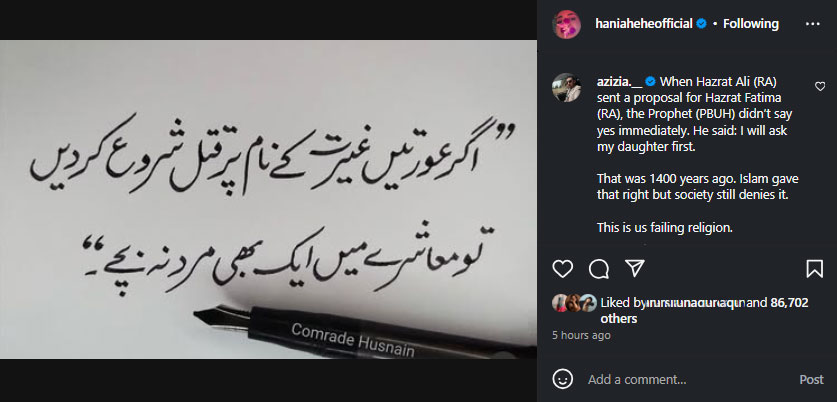This screenshot has width=837, height=402.
Task: Click the 5 hours ago timestamp
Action: pos(581,336)
